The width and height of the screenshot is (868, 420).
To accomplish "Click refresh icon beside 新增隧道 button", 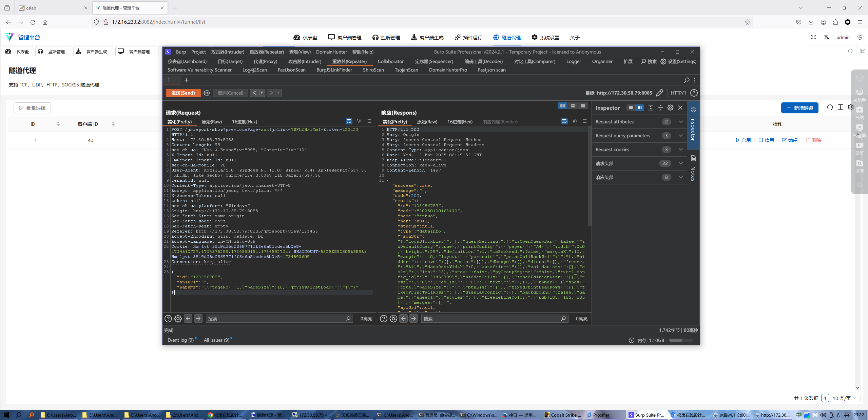I will point(830,107).
